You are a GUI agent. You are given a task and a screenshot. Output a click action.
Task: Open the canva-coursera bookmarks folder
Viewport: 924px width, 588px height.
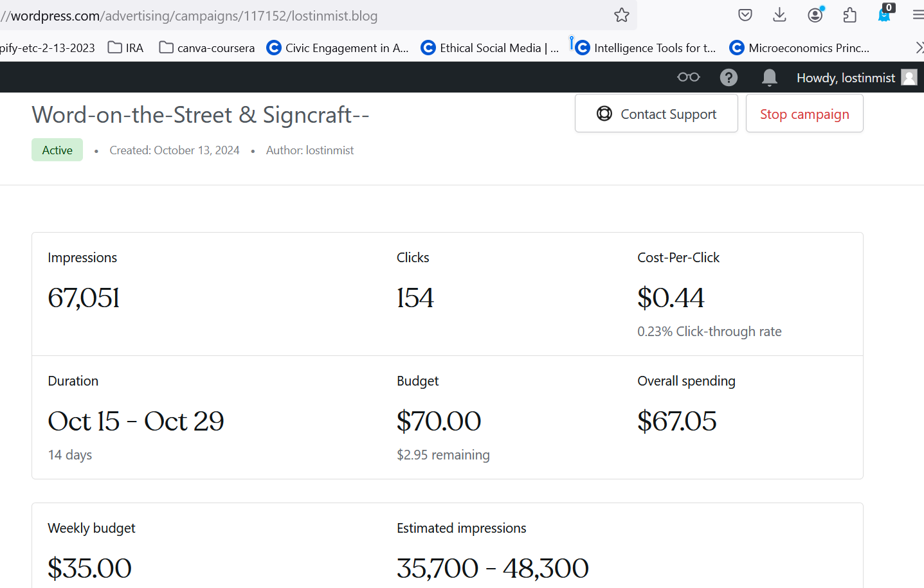click(207, 48)
